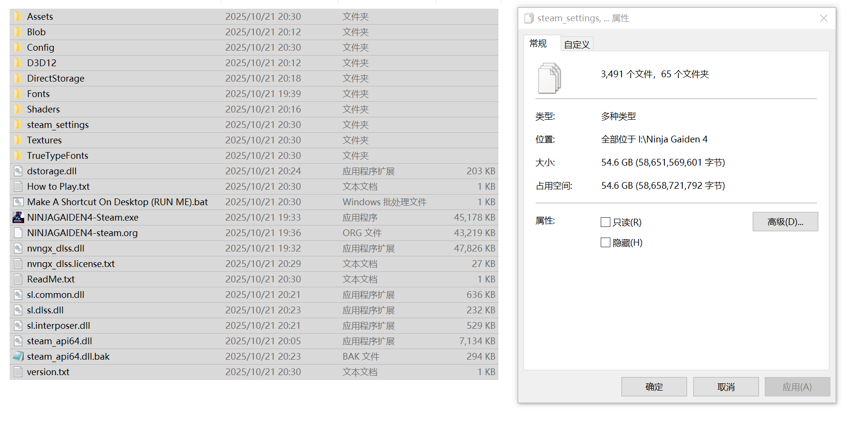868x421 pixels.
Task: Click the Config folder icon
Action: [x=18, y=47]
